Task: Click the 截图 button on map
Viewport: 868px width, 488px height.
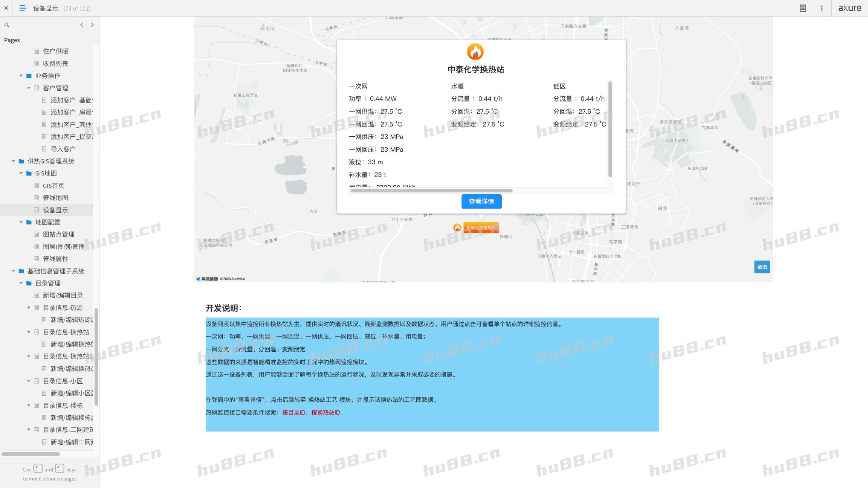Action: click(762, 267)
